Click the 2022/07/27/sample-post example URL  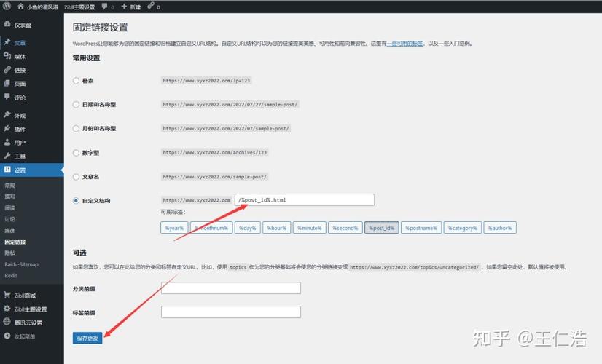230,104
